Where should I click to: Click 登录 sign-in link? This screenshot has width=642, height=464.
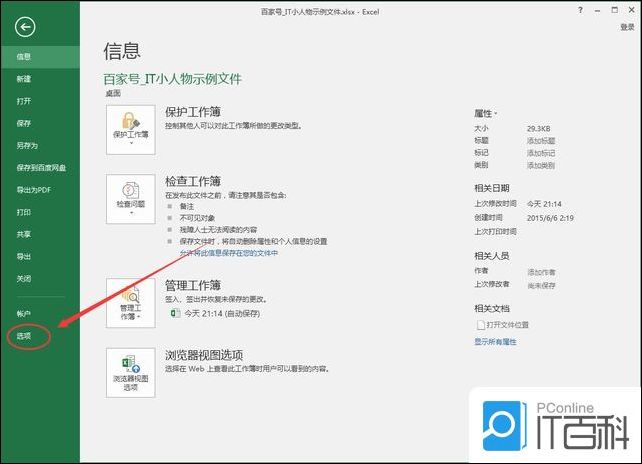(627, 27)
